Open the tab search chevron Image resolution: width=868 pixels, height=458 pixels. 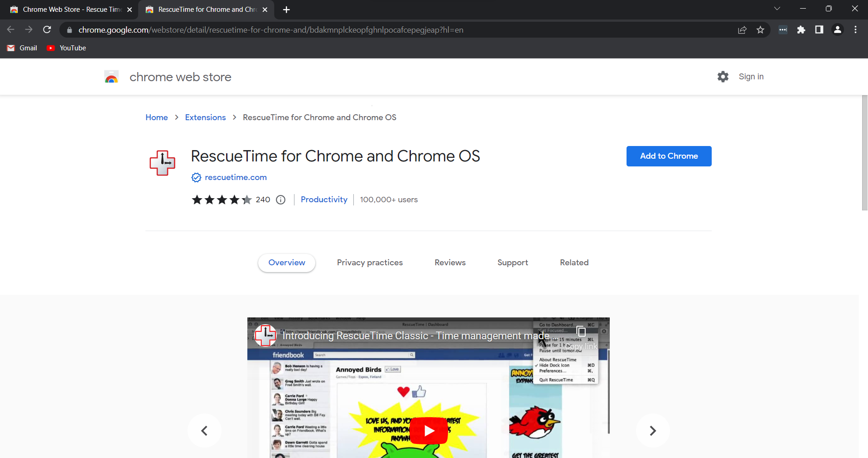click(777, 9)
